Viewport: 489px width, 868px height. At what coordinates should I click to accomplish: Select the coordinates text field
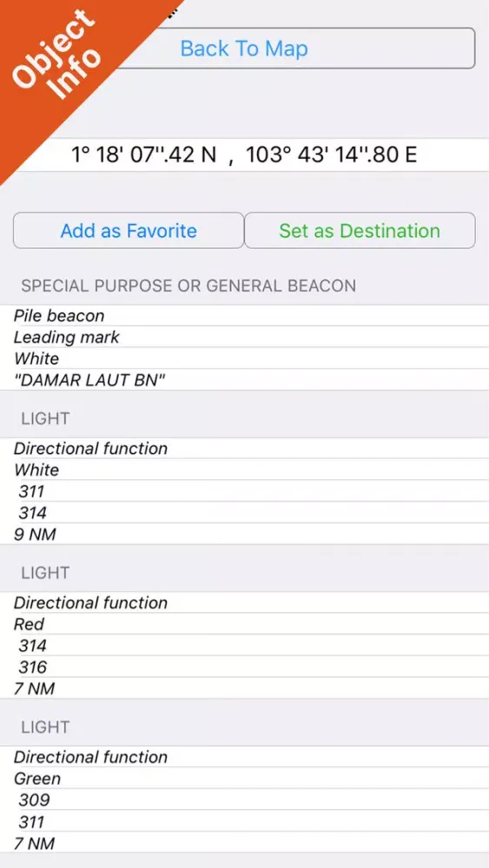click(244, 155)
